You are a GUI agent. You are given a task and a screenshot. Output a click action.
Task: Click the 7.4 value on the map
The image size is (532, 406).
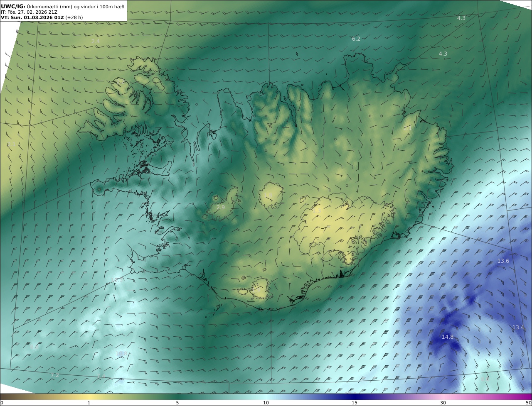[x=101, y=376]
